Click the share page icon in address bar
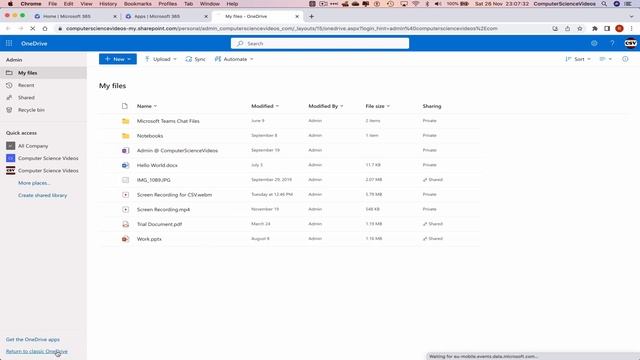640x360 pixels. click(567, 29)
